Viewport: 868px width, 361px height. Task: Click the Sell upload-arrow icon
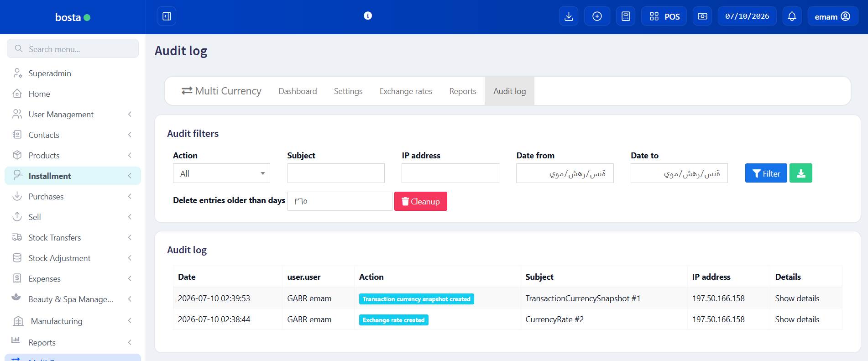[17, 217]
